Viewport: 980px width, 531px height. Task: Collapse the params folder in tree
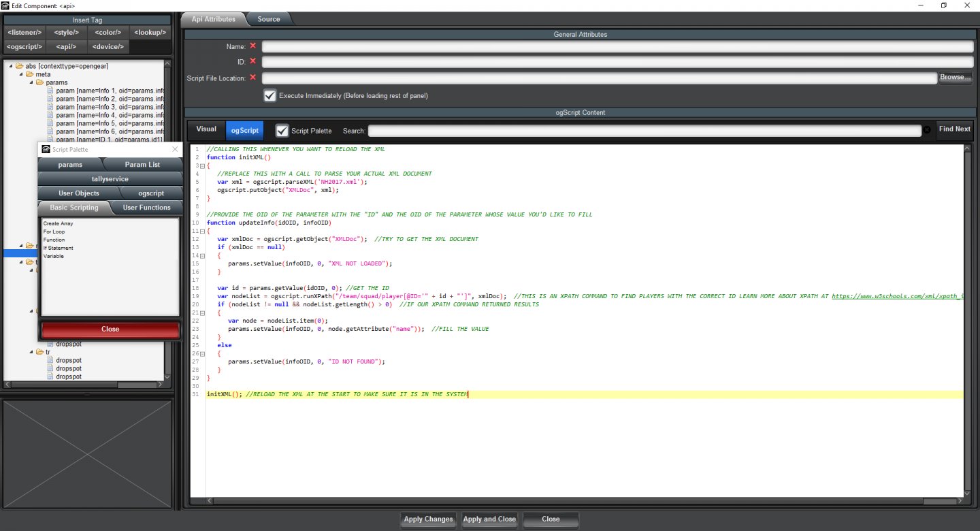click(x=31, y=82)
